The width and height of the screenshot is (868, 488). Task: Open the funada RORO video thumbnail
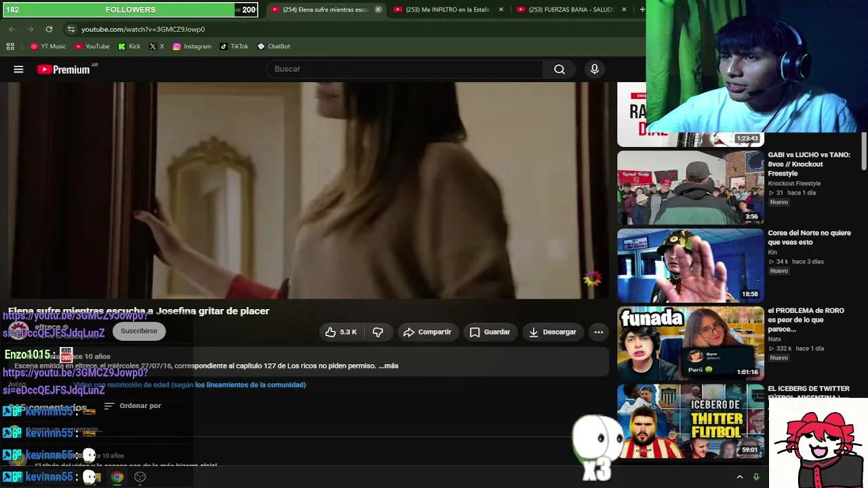690,344
